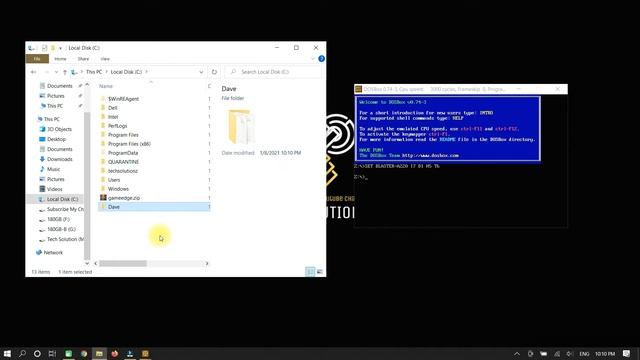Screen dimensions: 640x360
Task: Select 180GB (F:) drive in navigation pane
Action: [58, 219]
